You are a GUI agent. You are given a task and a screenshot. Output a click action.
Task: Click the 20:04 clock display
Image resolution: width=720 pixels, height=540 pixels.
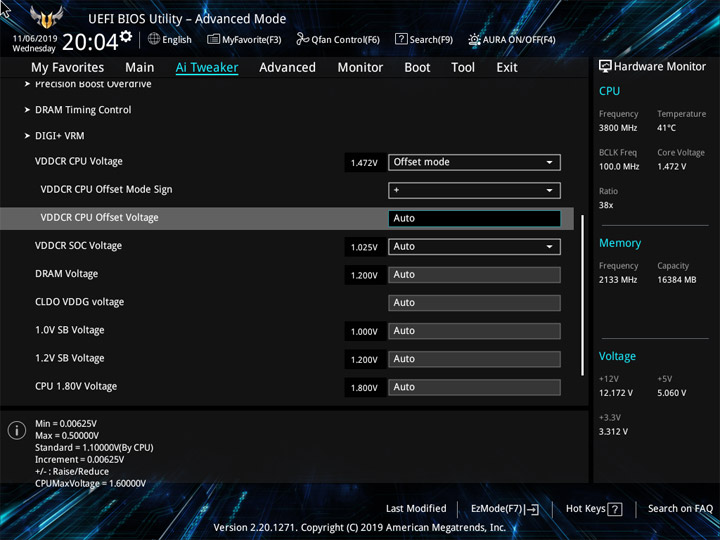coord(90,42)
